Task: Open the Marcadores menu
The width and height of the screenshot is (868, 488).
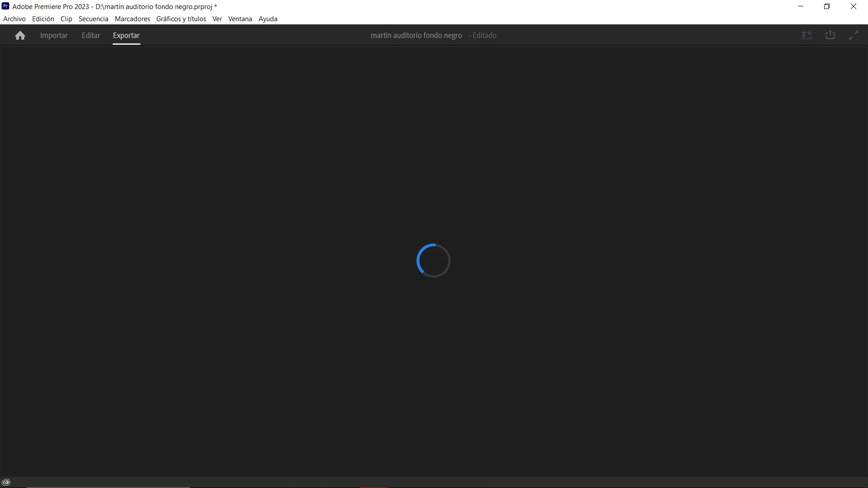Action: pos(132,19)
